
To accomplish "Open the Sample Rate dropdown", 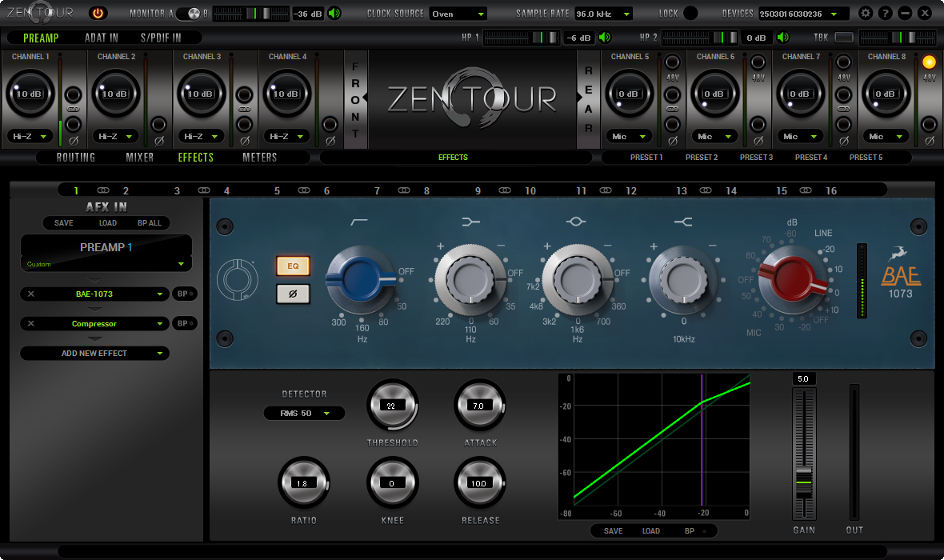I will [603, 14].
